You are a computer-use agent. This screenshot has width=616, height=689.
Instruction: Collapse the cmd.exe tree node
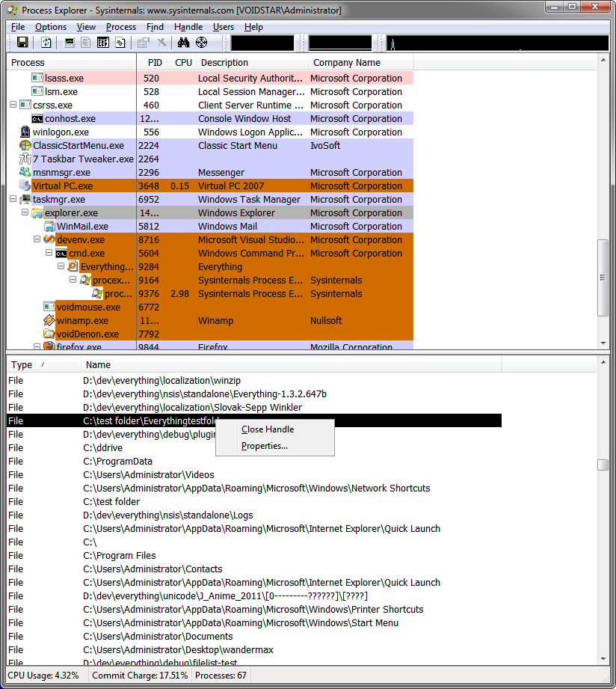(x=49, y=253)
